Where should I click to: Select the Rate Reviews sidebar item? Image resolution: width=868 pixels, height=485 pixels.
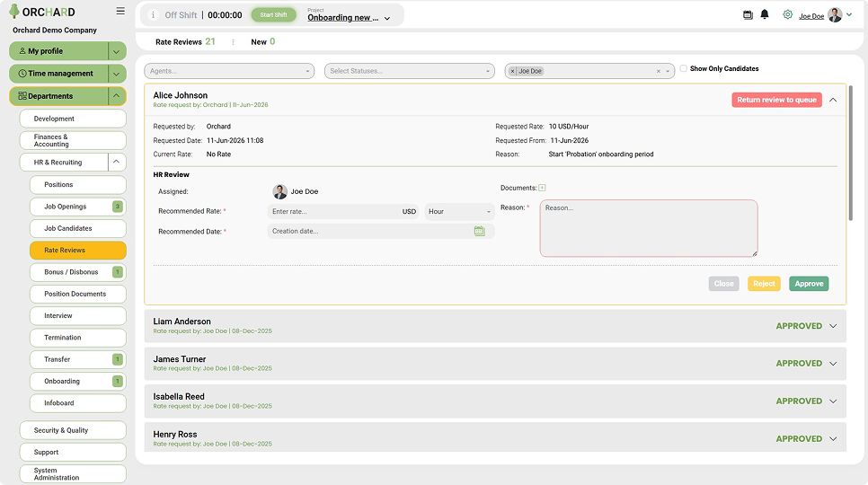coord(78,250)
